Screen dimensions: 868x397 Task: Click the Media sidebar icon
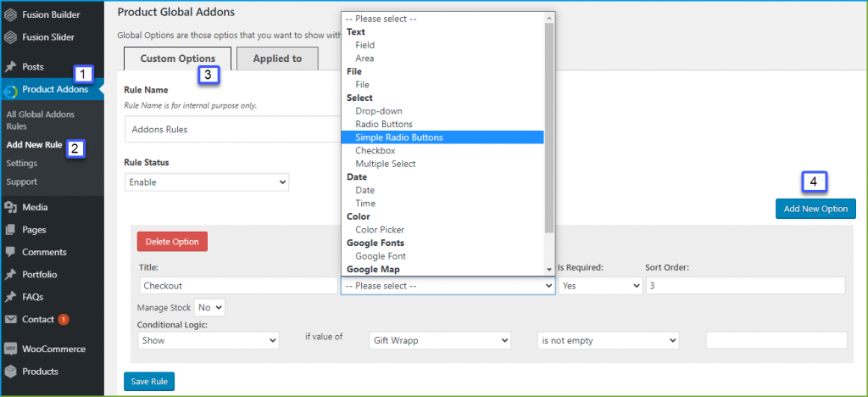point(9,207)
